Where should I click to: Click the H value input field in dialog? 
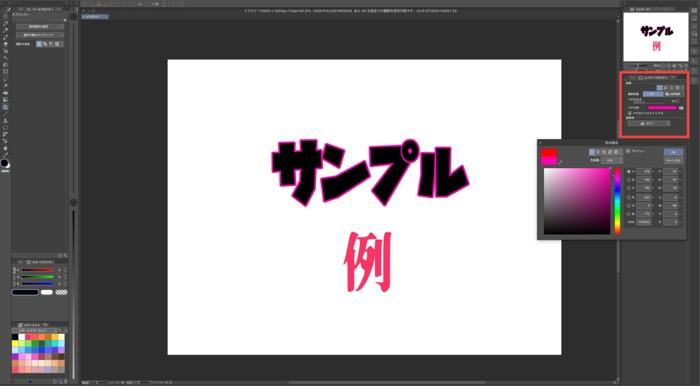[x=644, y=172]
